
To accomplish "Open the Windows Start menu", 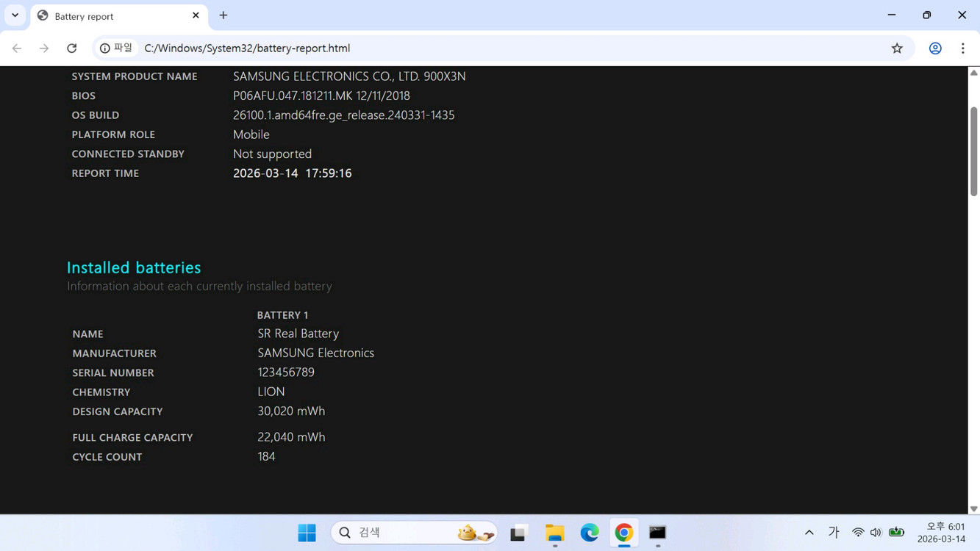I will (x=307, y=533).
